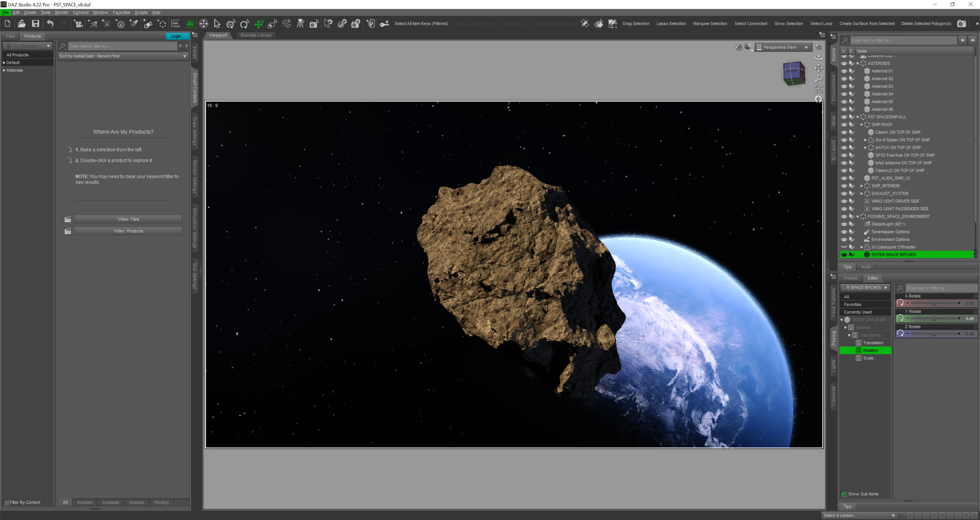Click the viewport orbit camera icon

(818, 57)
